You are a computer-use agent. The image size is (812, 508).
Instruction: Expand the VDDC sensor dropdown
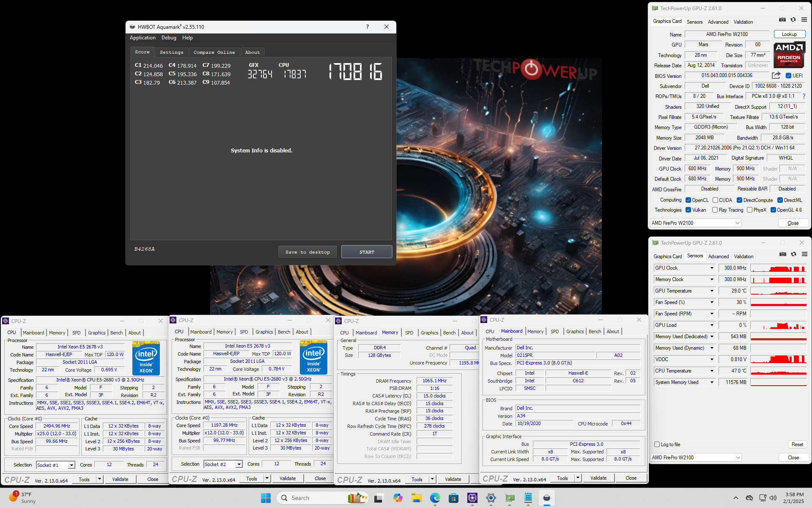click(712, 359)
